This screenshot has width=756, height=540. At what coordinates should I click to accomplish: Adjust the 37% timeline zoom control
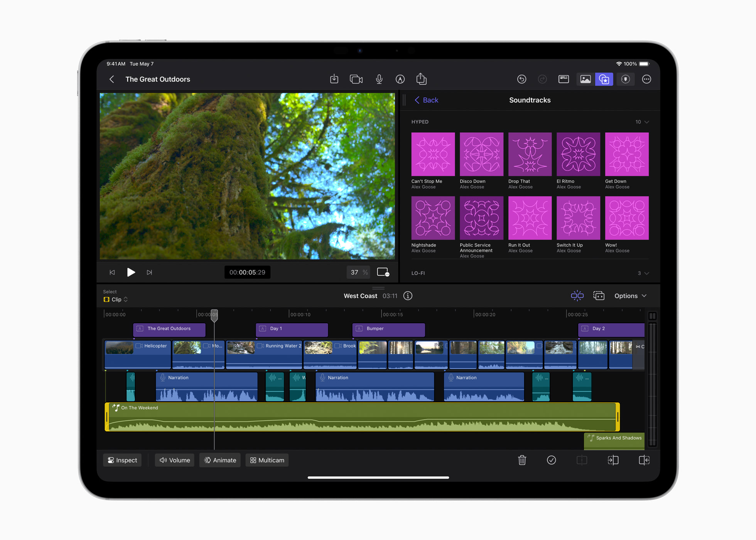click(358, 272)
